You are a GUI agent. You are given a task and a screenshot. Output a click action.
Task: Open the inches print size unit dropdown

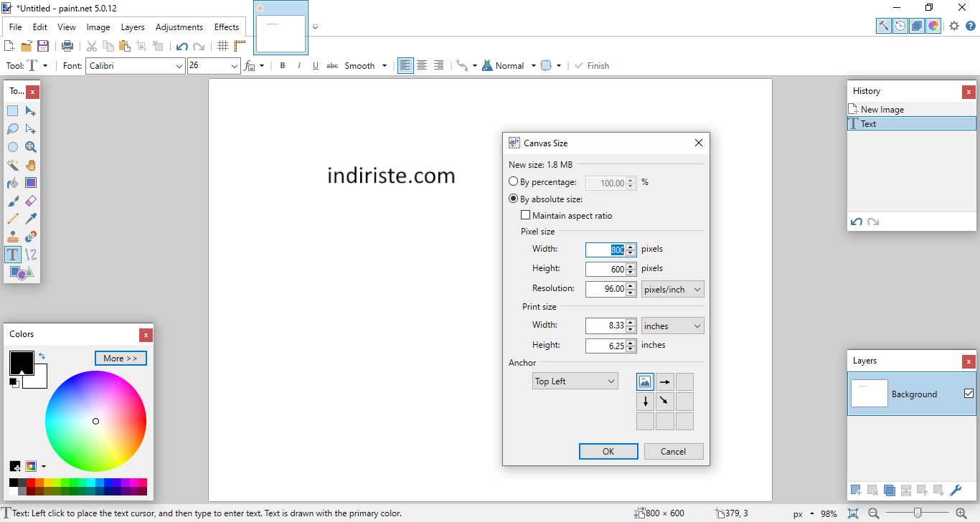(x=672, y=326)
